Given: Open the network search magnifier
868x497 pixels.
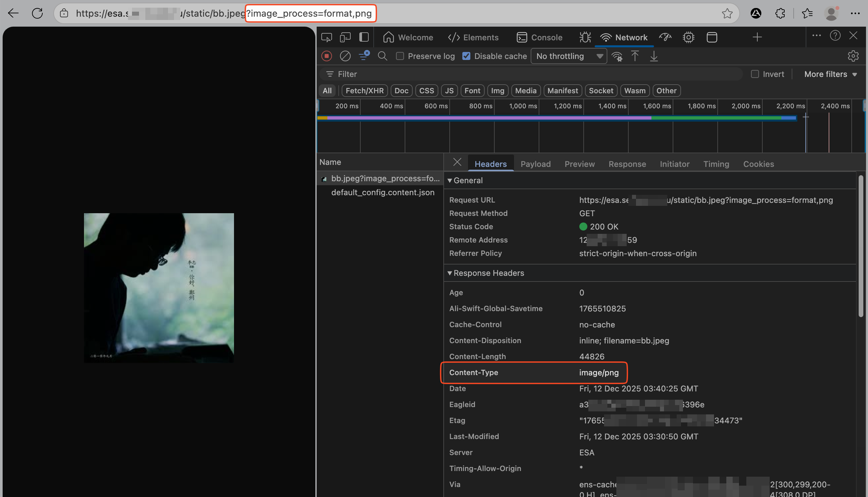Looking at the screenshot, I should click(382, 56).
